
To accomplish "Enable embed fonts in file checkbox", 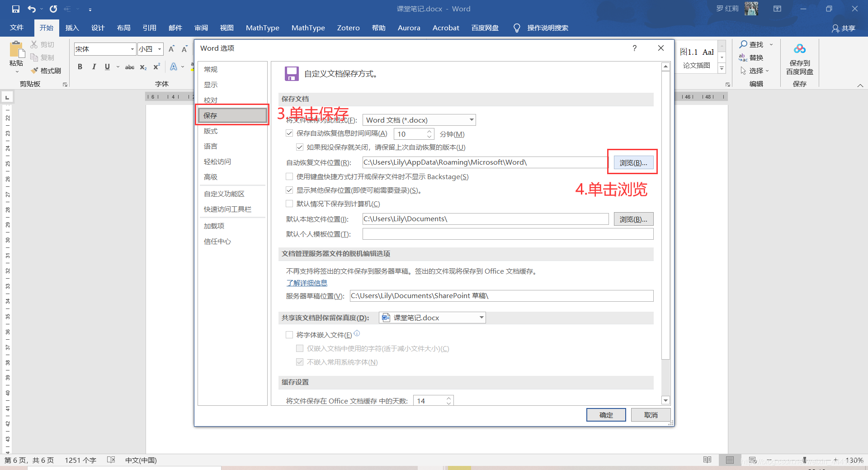I will point(289,335).
